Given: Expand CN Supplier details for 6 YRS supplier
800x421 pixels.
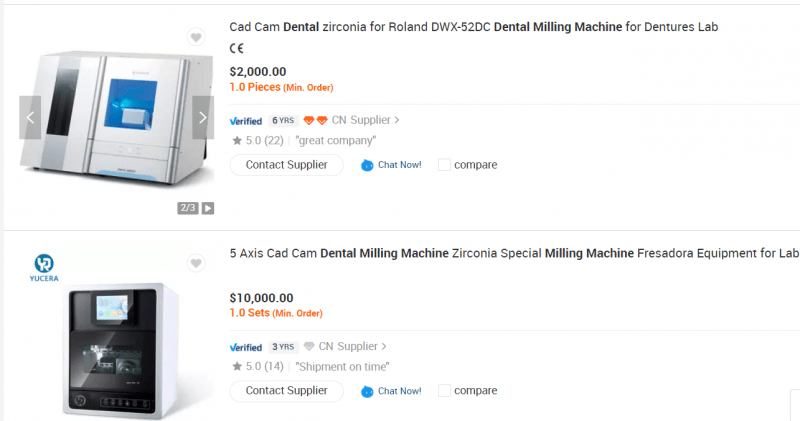Looking at the screenshot, I should [366, 121].
